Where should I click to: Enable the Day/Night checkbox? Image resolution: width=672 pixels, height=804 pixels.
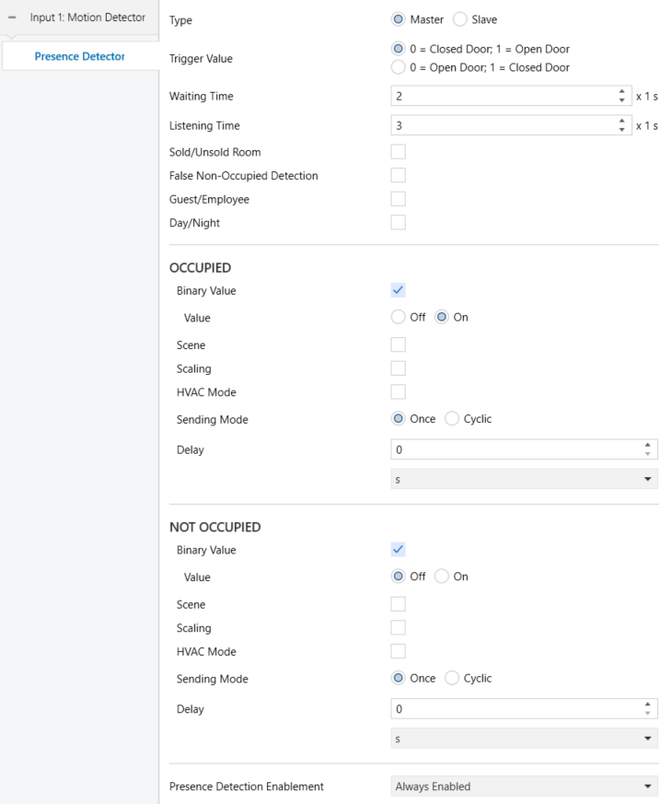(399, 223)
